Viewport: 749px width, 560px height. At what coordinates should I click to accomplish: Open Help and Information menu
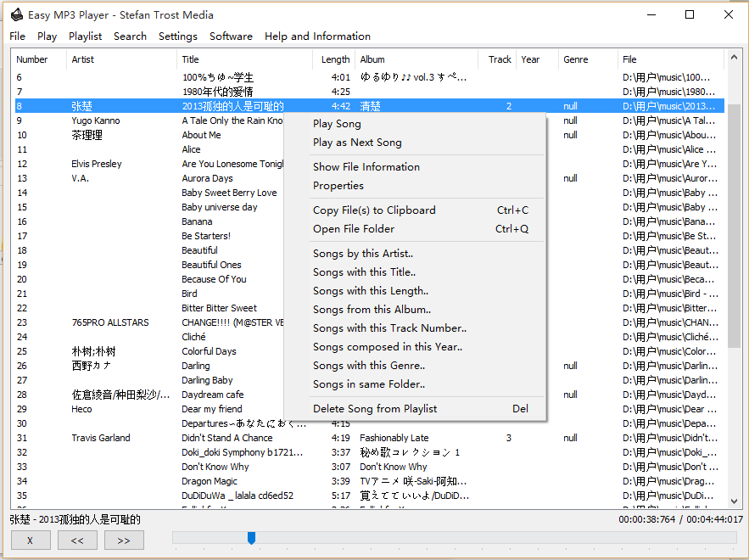pos(317,36)
